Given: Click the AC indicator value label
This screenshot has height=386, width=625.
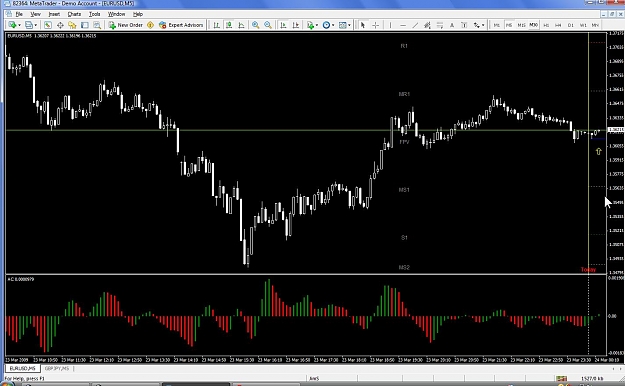Looking at the screenshot, I should 21,279.
